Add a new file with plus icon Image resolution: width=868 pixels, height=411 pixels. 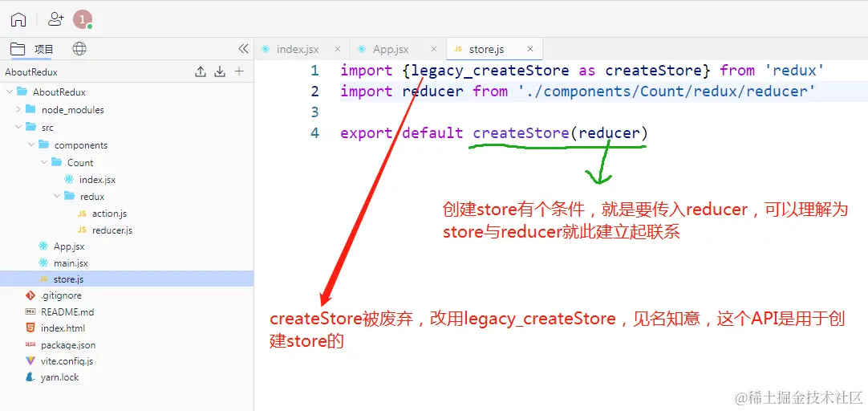(x=239, y=71)
